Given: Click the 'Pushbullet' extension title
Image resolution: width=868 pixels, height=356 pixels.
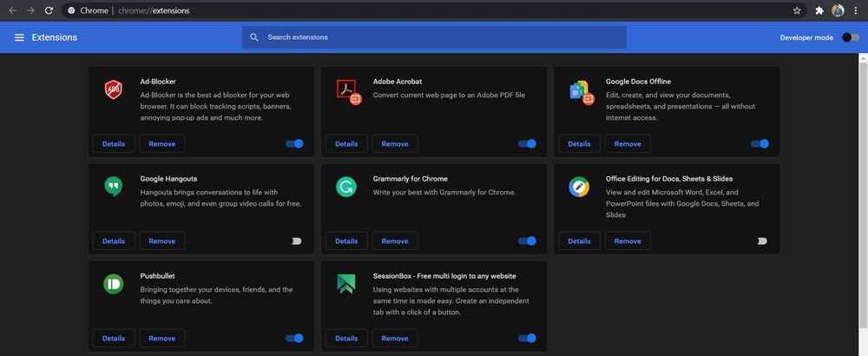Looking at the screenshot, I should [x=158, y=276].
